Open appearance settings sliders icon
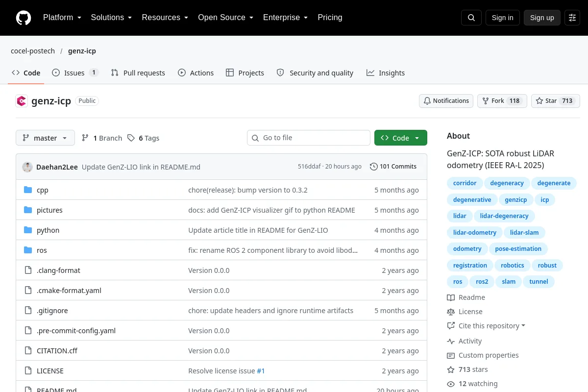 [x=572, y=18]
